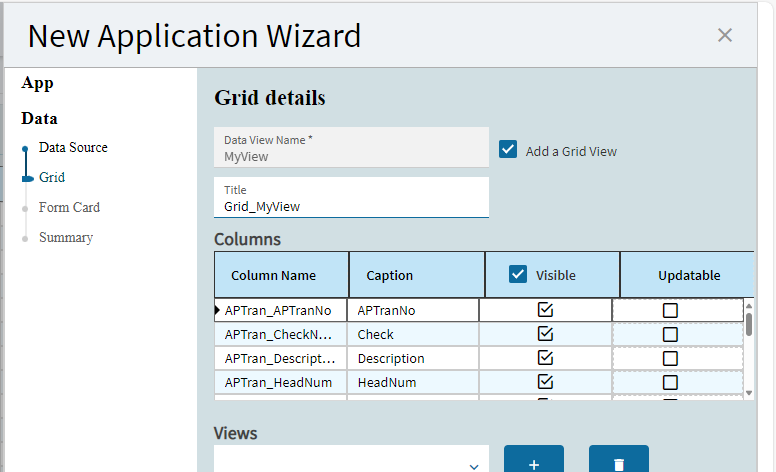776x472 pixels.
Task: Select the APTran_CheckN... column name cell
Action: pos(281,334)
